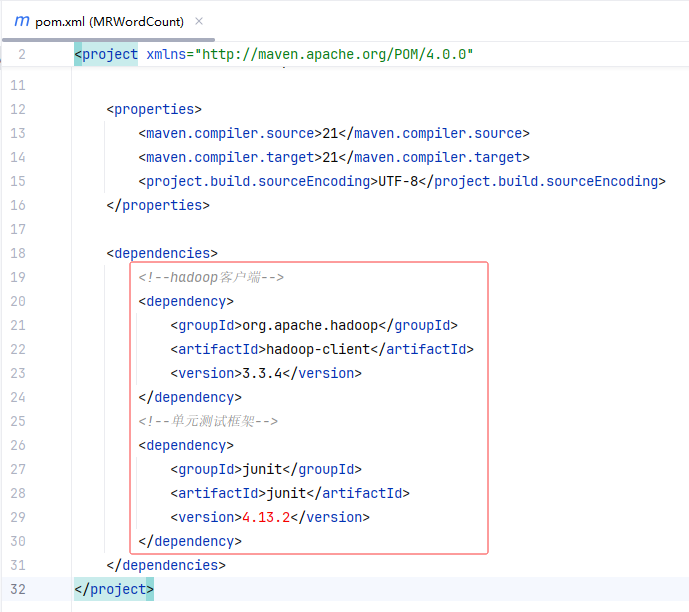This screenshot has width=689, height=612.
Task: Click the maven.compiler.target line
Action: pyautogui.click(x=334, y=157)
